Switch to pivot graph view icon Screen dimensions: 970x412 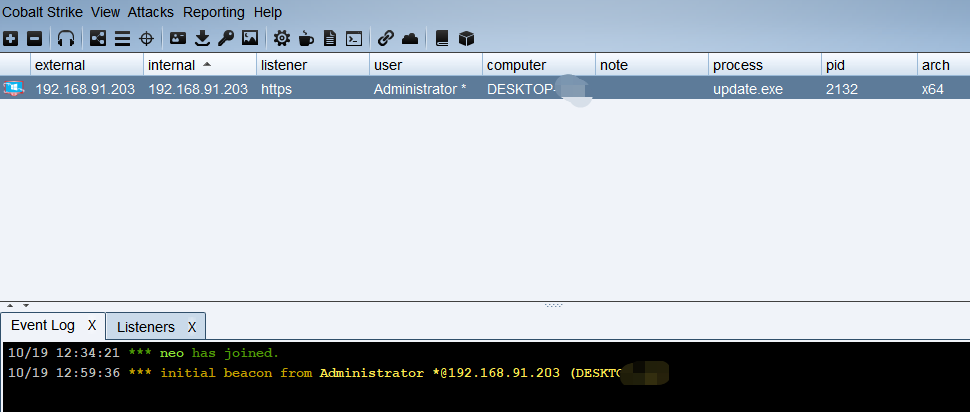tap(98, 38)
